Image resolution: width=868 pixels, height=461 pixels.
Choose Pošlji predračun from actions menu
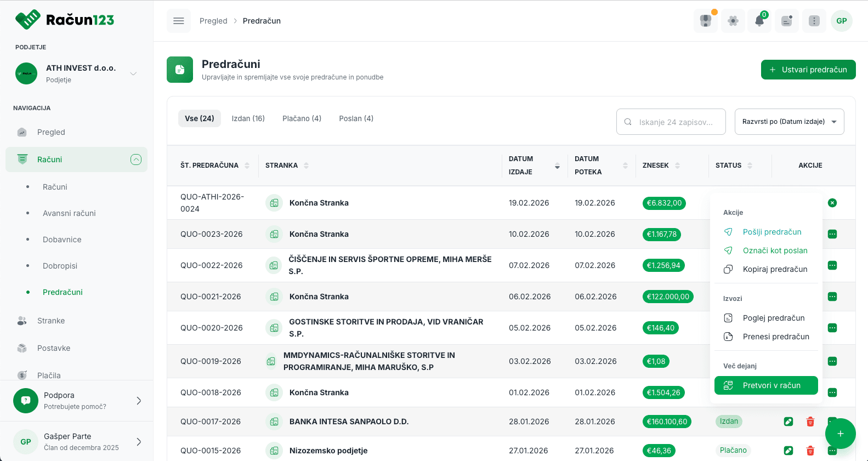click(771, 232)
